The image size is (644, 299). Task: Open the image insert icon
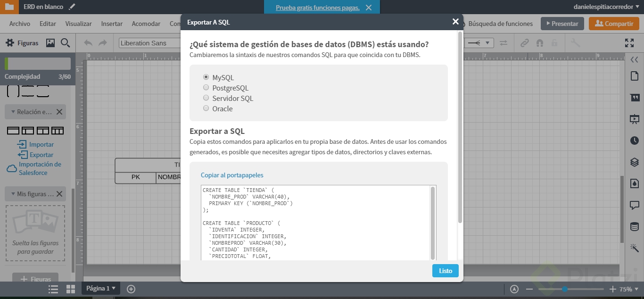point(50,43)
